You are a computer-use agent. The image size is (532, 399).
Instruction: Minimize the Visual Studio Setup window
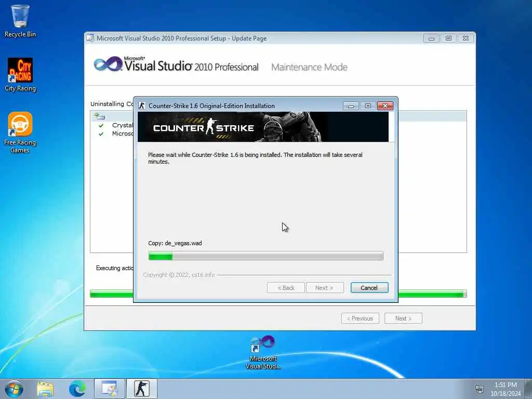[431, 38]
